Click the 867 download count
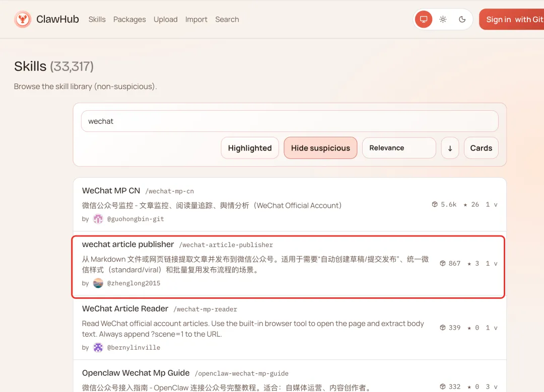The width and height of the screenshot is (544, 392). point(454,263)
